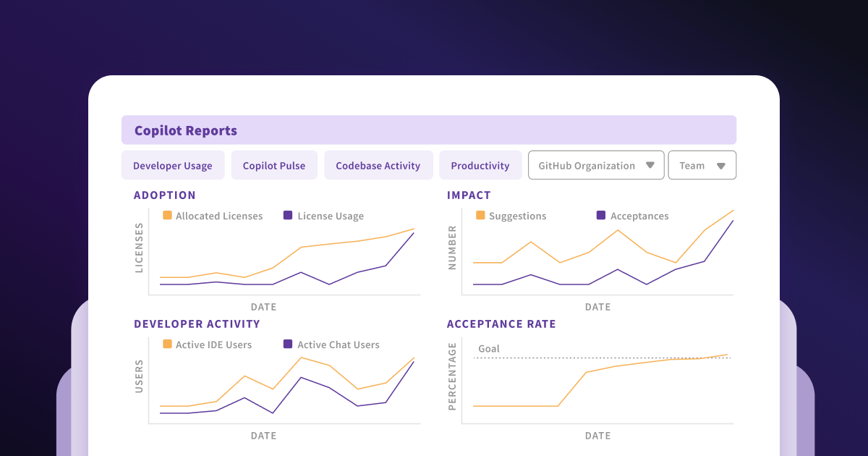Viewport: 868px width, 456px height.
Task: Click the Copilot Reports header
Action: [x=429, y=130]
